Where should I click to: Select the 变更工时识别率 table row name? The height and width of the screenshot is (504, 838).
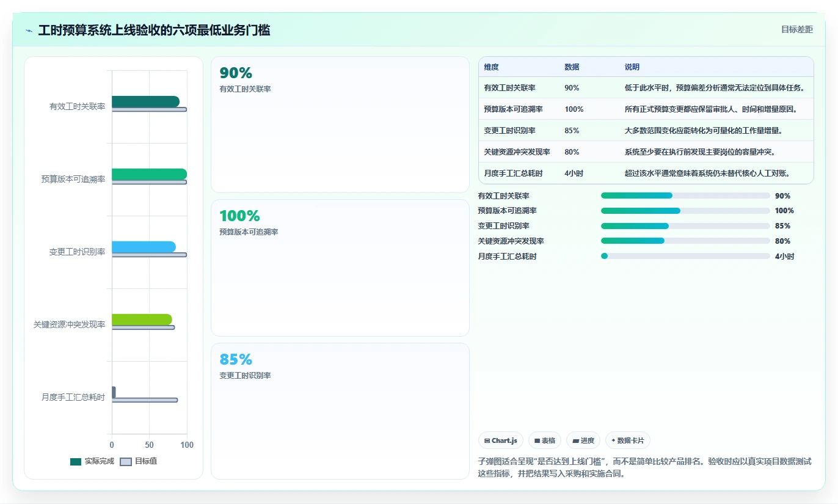point(509,131)
